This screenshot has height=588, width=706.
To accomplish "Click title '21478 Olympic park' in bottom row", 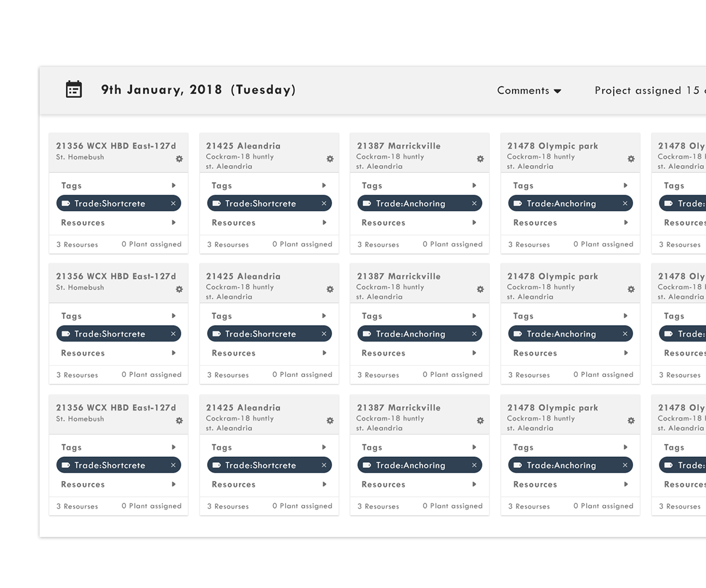I will click(x=552, y=407).
